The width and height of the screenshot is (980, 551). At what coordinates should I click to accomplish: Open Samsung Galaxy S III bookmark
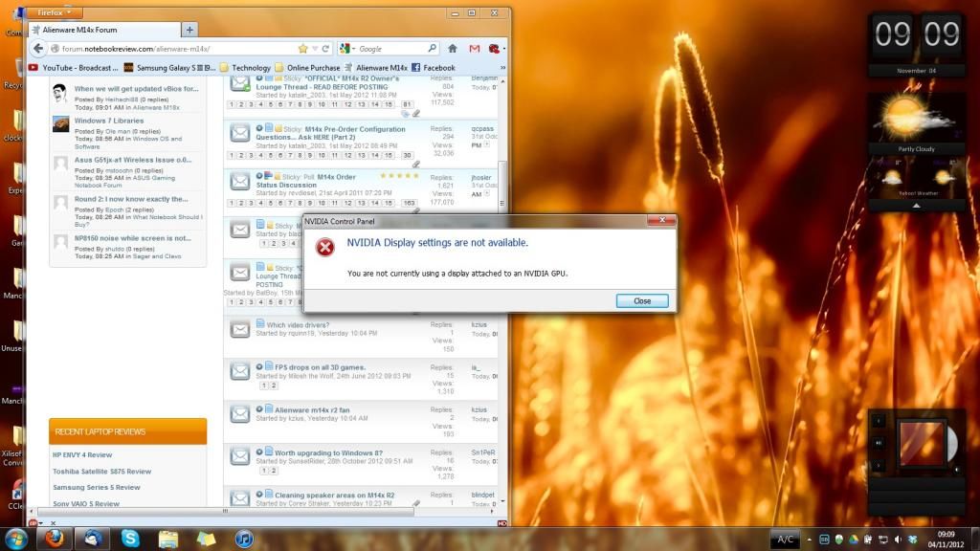pos(170,68)
